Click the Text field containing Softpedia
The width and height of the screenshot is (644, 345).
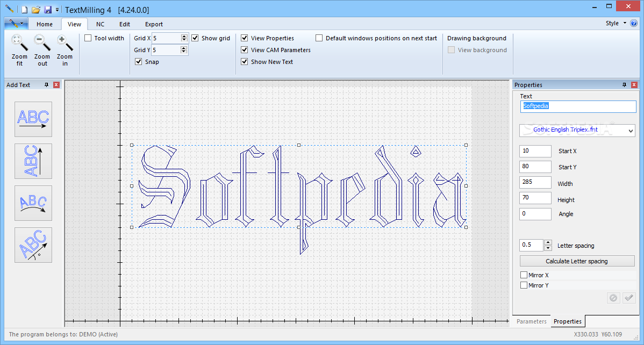coord(578,106)
